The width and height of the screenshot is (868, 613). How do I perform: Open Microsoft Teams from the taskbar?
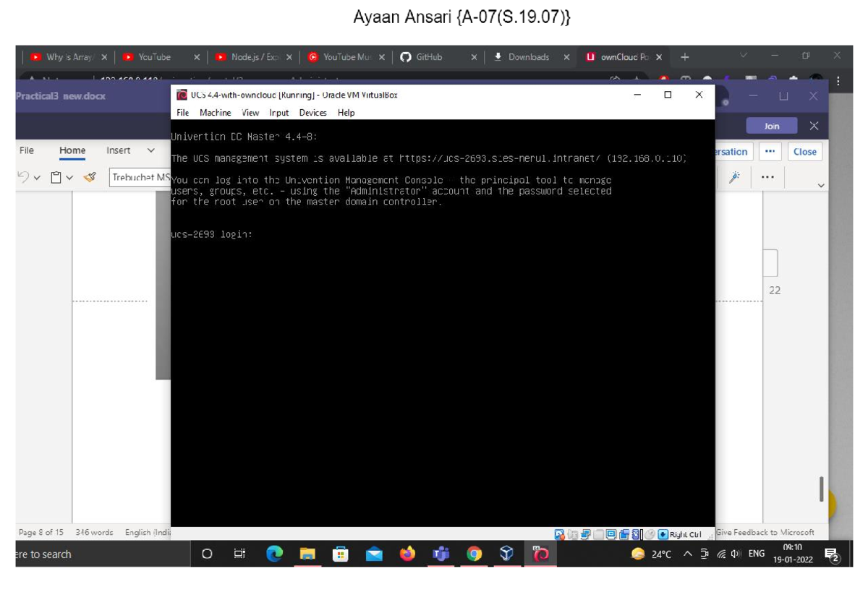(441, 554)
